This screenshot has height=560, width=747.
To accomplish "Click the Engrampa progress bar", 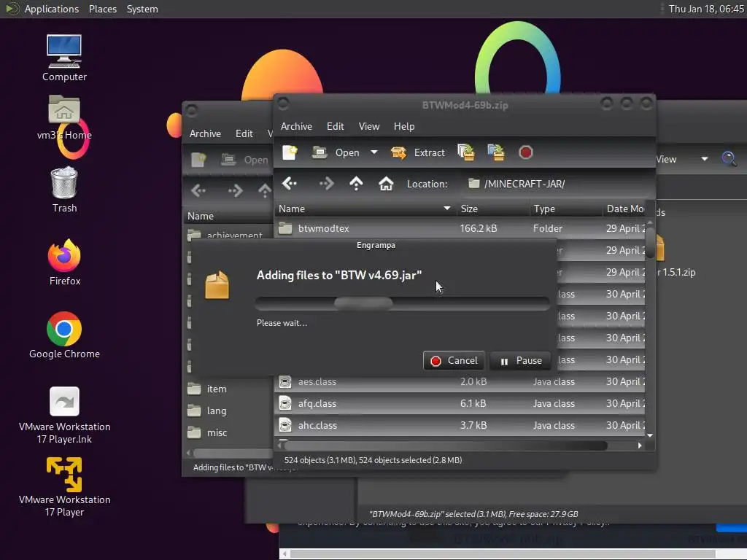I will [x=403, y=303].
